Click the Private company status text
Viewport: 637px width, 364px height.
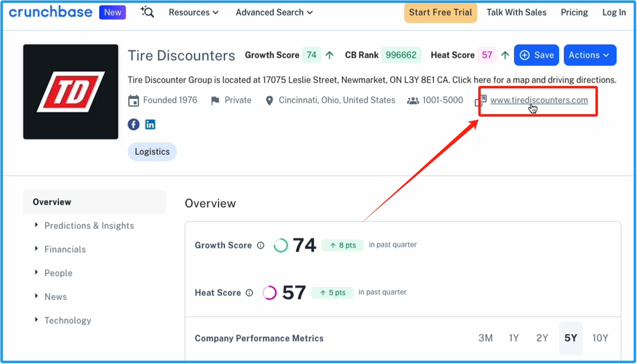pos(238,100)
